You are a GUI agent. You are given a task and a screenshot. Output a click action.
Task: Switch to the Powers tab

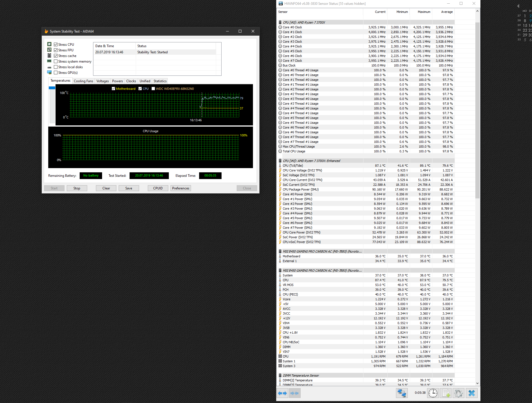[118, 81]
